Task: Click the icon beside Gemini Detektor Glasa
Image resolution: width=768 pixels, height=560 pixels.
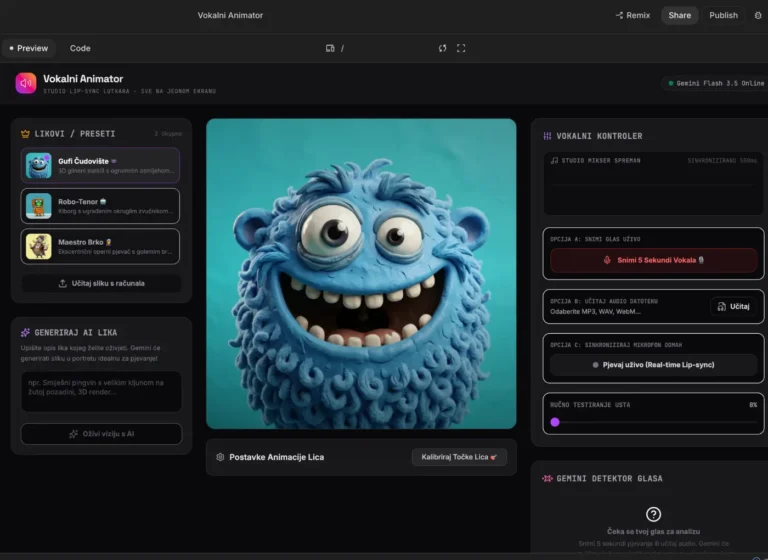Action: [x=547, y=478]
